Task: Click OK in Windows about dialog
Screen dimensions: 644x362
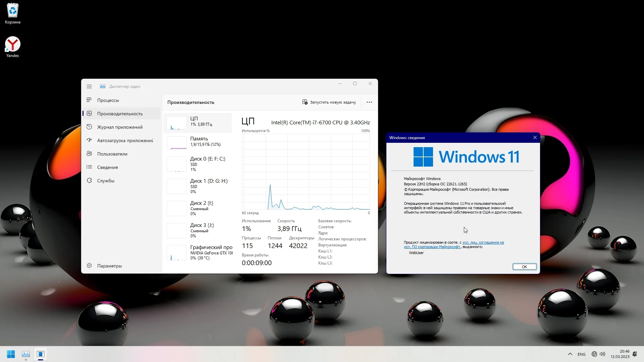Action: [x=524, y=267]
